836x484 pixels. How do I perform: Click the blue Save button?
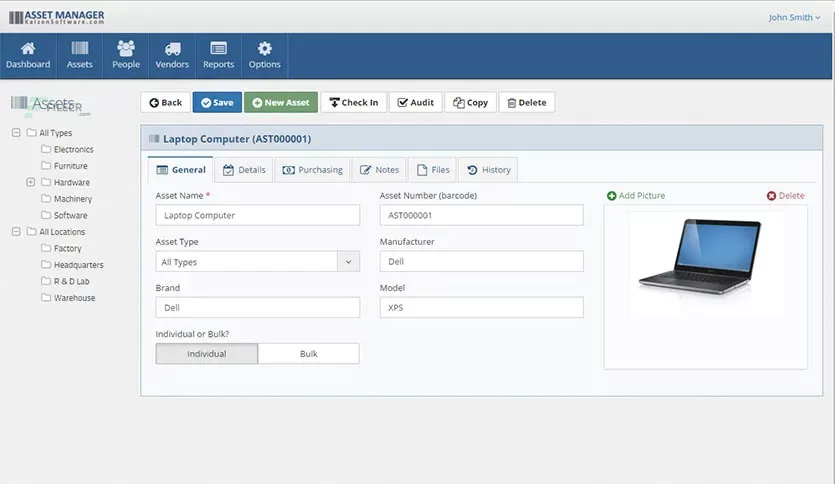pos(217,102)
